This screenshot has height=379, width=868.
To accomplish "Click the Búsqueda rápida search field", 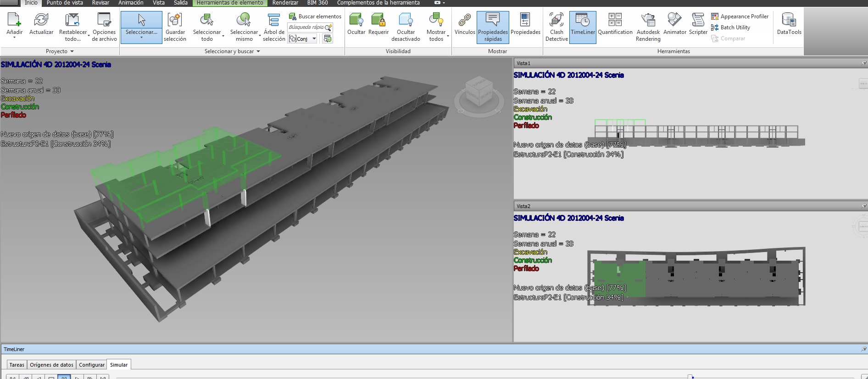I will [306, 27].
